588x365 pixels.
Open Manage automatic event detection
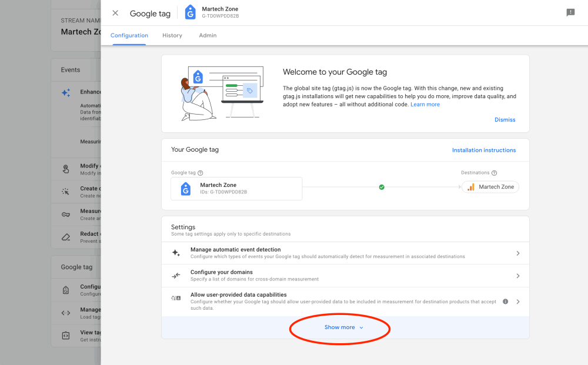pos(345,253)
